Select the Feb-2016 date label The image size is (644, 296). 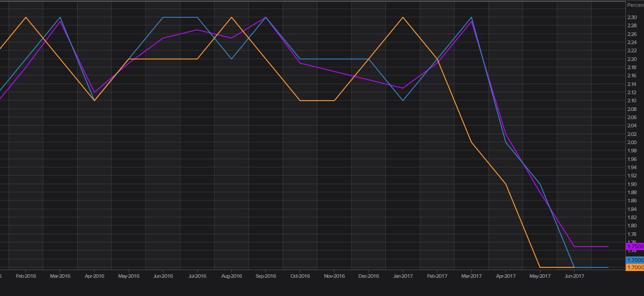26,276
